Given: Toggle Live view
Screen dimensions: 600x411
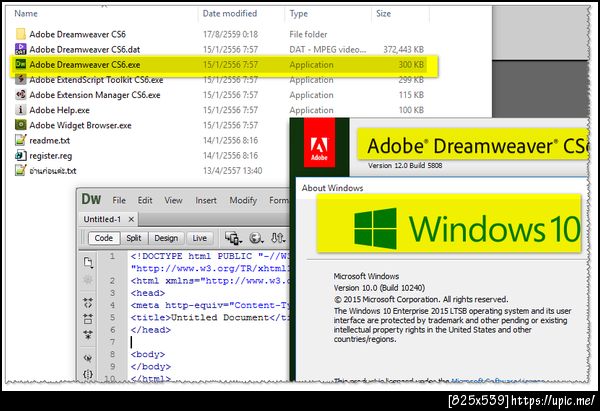Looking at the screenshot, I should coord(199,238).
